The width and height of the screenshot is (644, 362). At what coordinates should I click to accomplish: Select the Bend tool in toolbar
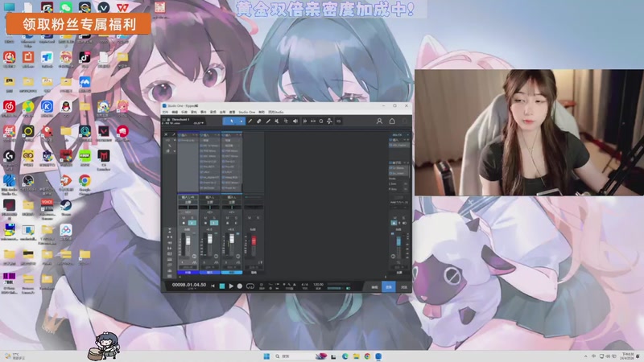[287, 121]
